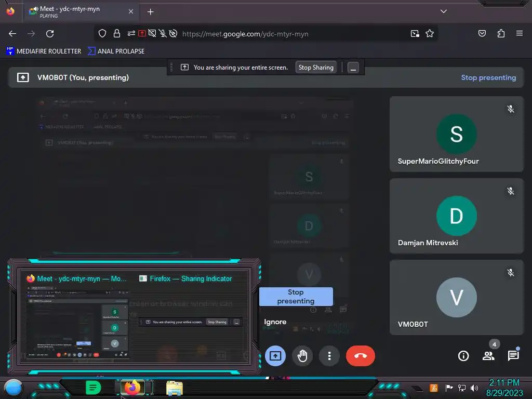Open Firefox application hamburger menu

tap(519, 34)
